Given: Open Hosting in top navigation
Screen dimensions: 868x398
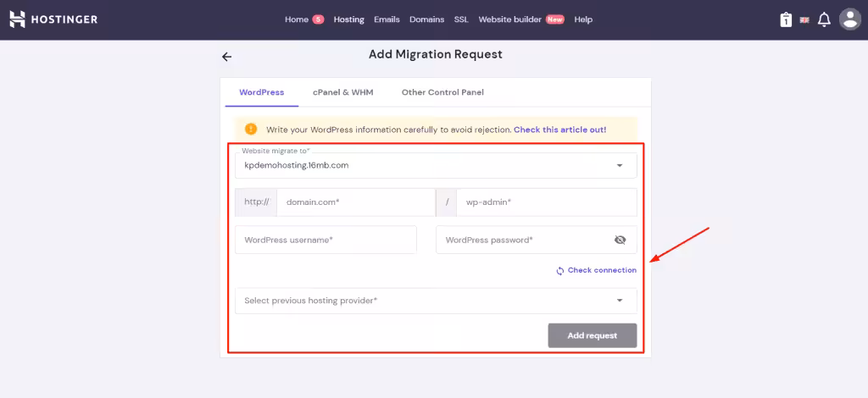Looking at the screenshot, I should [348, 19].
